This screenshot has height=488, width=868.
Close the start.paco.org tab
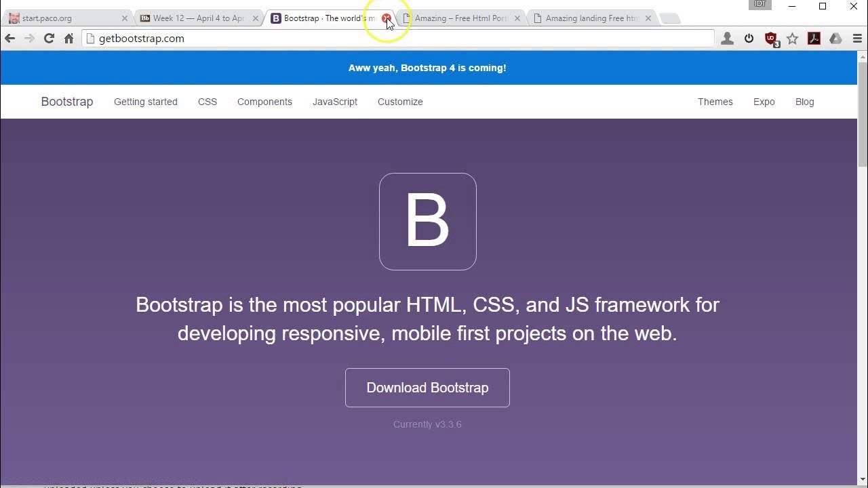point(124,18)
